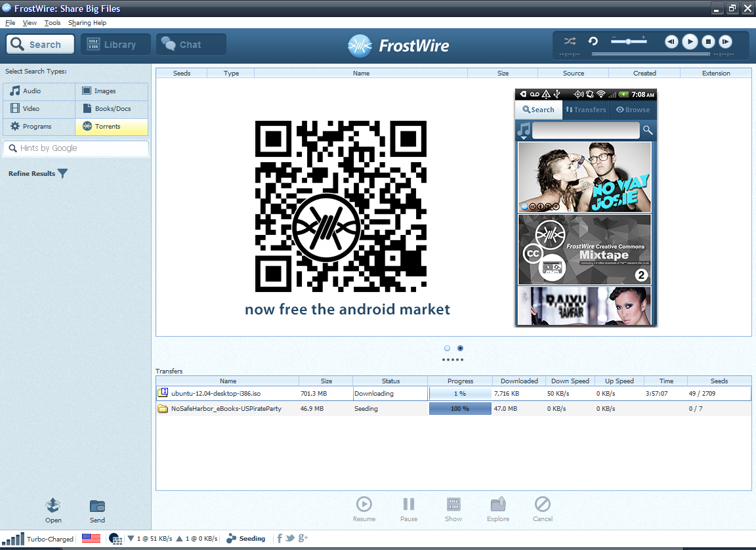Open the Search tab
The width and height of the screenshot is (756, 550).
[41, 45]
